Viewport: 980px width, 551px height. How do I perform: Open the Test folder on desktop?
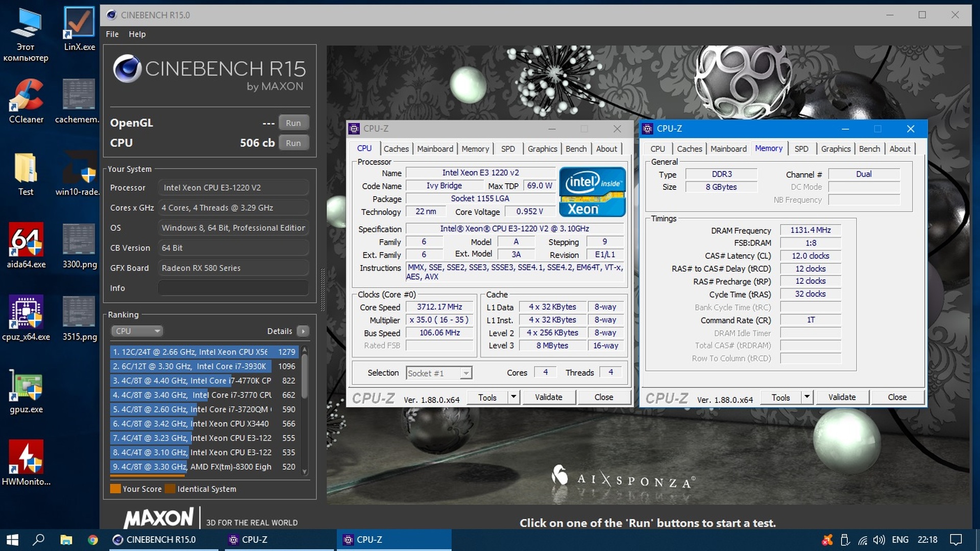26,174
